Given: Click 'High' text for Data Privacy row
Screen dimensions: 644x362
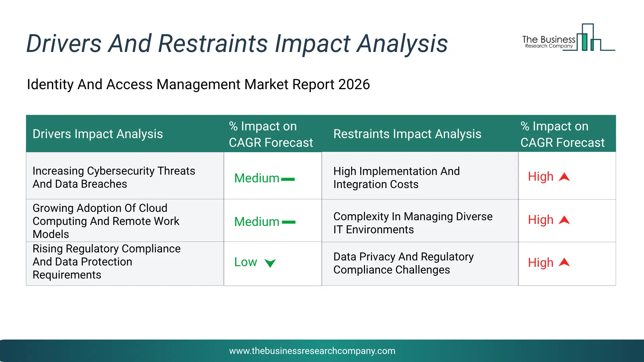Looking at the screenshot, I should coord(540,263).
